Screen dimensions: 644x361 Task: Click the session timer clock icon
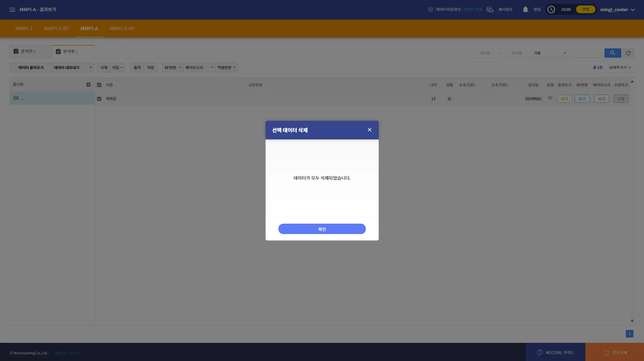(551, 9)
